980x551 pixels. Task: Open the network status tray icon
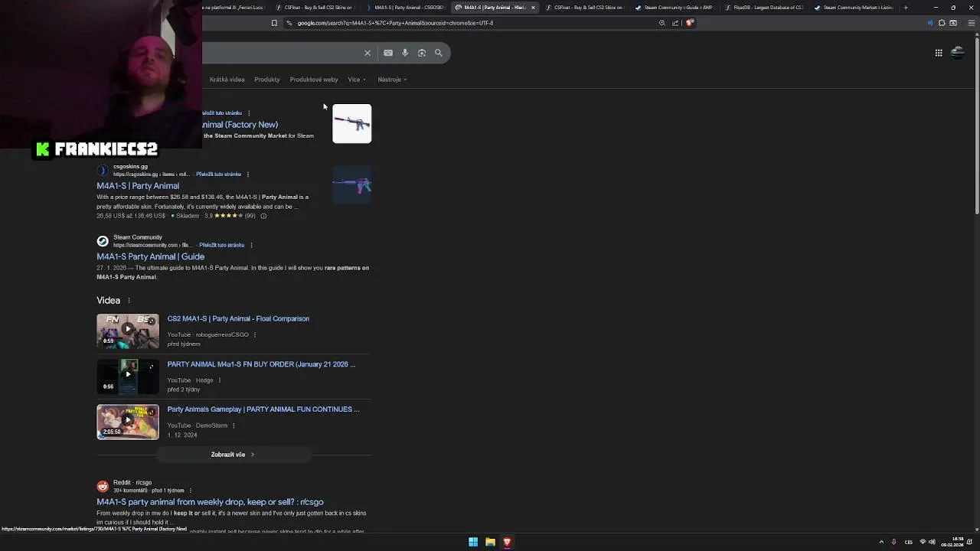[923, 542]
